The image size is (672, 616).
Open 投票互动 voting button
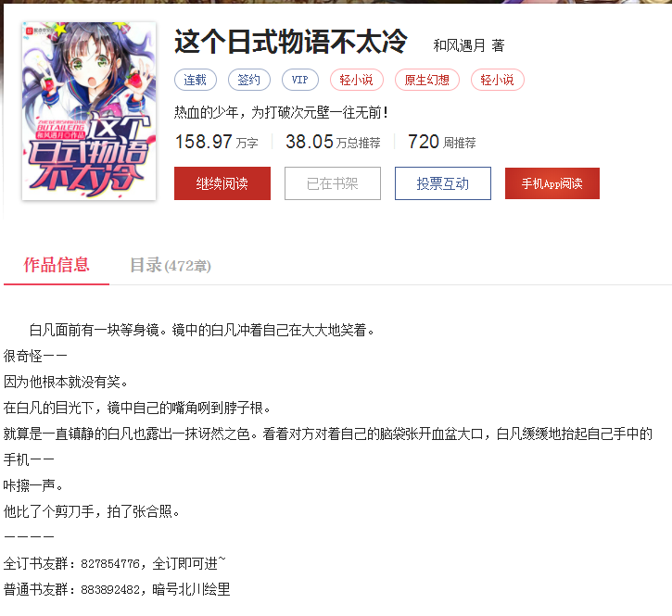(x=443, y=183)
